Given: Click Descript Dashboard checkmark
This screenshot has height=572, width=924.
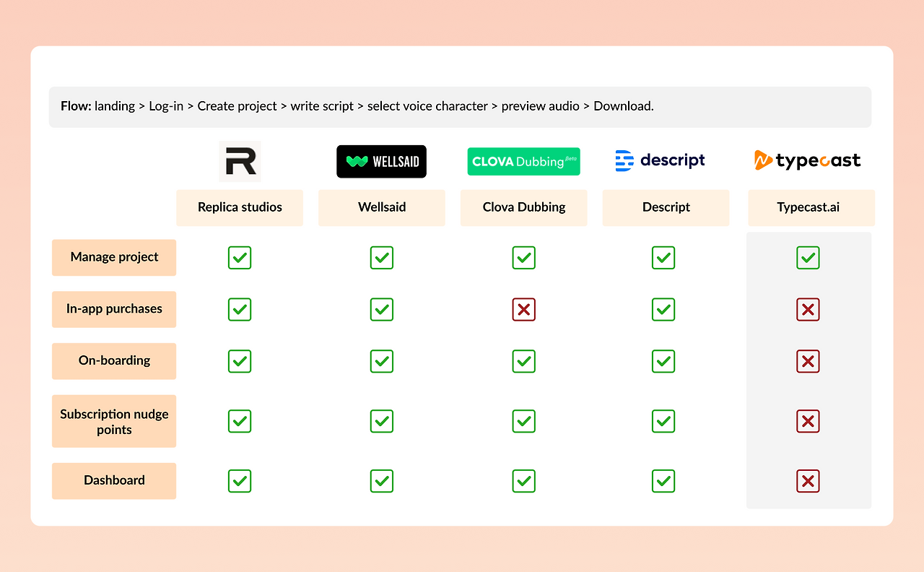Looking at the screenshot, I should [x=663, y=481].
